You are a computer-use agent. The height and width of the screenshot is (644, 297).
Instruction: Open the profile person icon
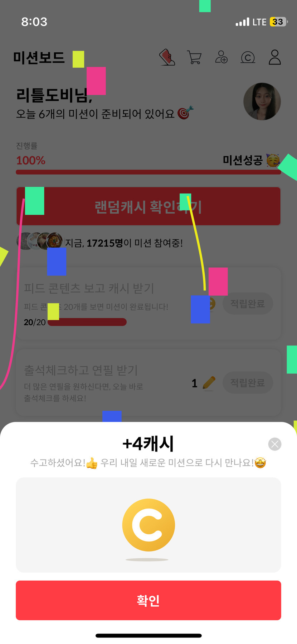tap(275, 57)
